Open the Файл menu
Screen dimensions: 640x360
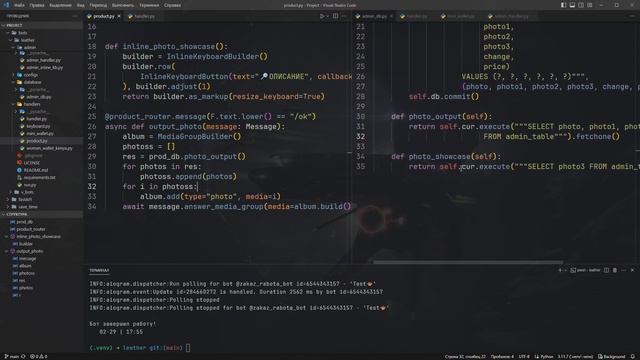[19, 5]
